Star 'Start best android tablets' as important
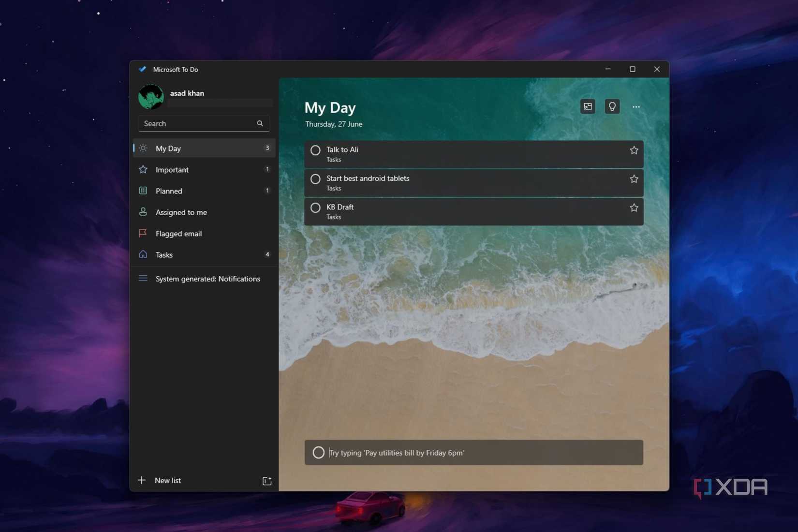Viewport: 798px width, 532px height. coord(634,178)
